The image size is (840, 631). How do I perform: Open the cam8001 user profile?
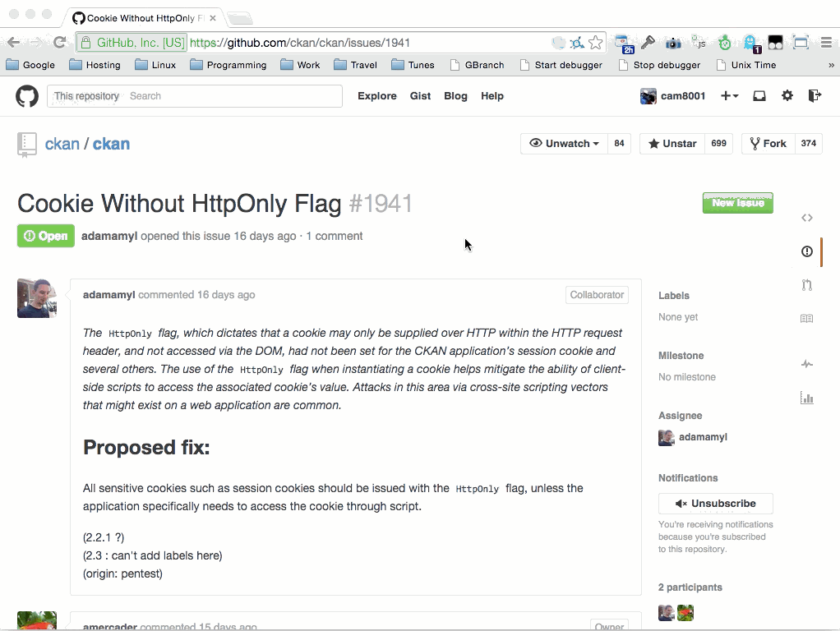(x=673, y=96)
